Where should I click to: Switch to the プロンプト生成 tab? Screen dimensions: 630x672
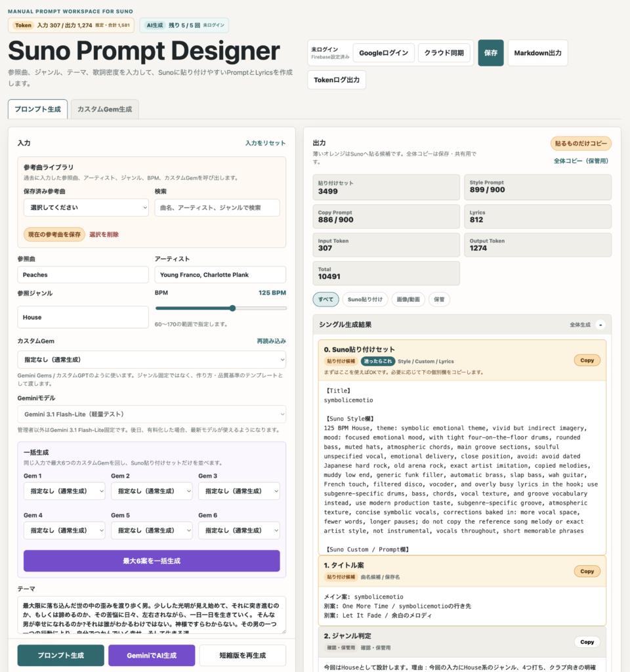tap(37, 110)
